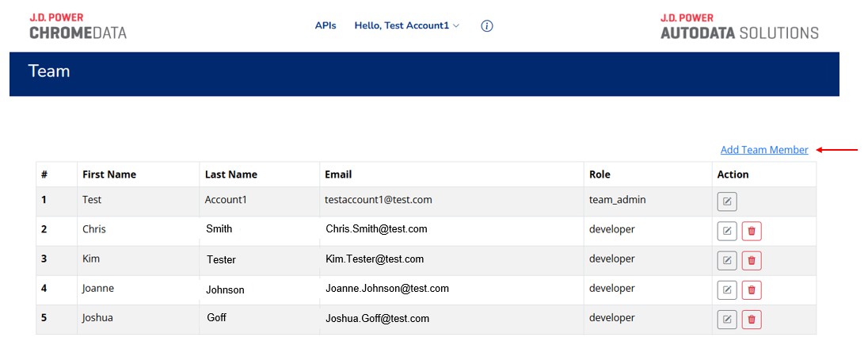Image resolution: width=868 pixels, height=345 pixels.
Task: Edit Chris Smith's team member details
Action: 727,231
